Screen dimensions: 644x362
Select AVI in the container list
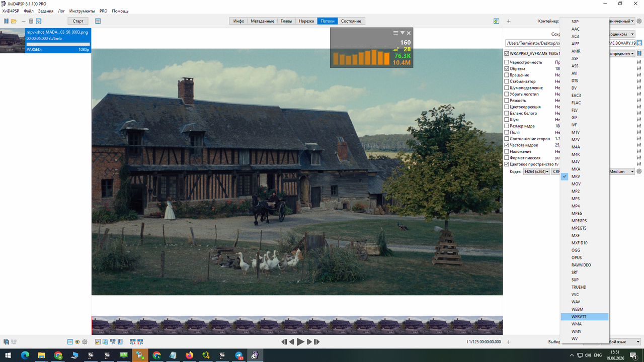[x=585, y=73]
